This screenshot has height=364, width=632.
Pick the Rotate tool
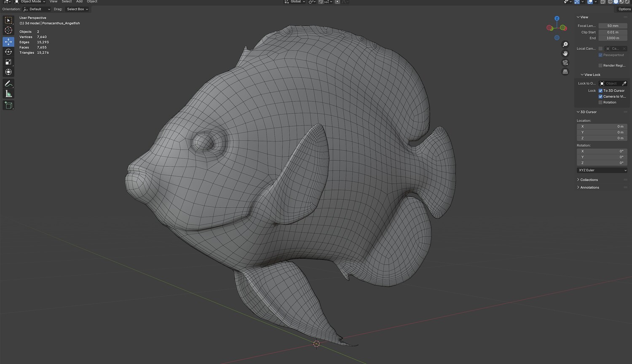8,52
